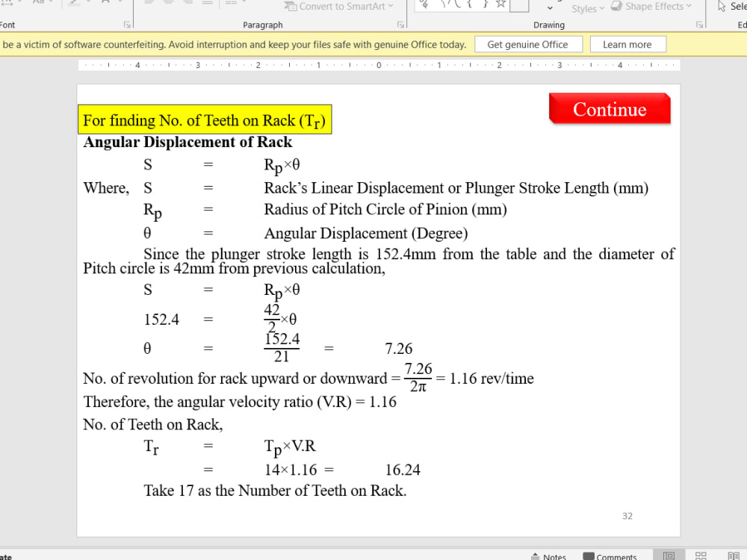747x560 pixels.
Task: Open the Shape Effects dropdown
Action: point(651,6)
